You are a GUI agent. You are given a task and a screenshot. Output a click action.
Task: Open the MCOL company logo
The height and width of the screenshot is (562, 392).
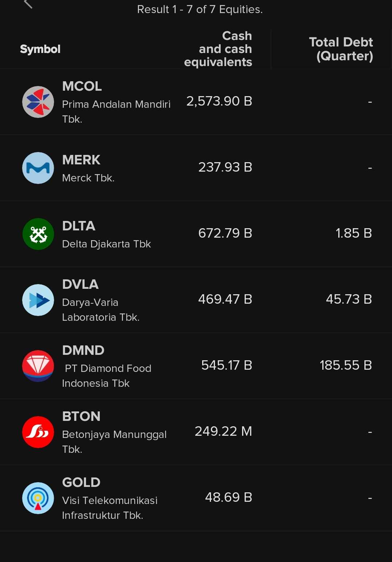pos(38,102)
